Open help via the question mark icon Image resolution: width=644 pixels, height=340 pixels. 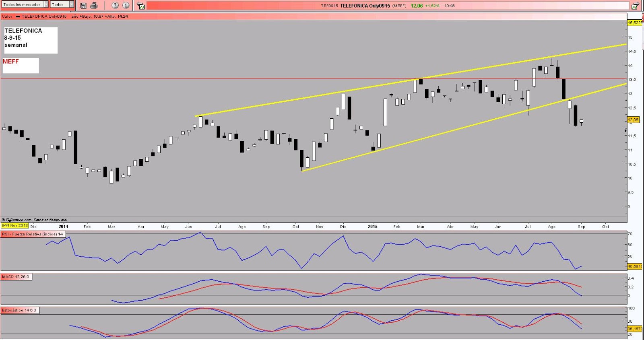pyautogui.click(x=115, y=5)
